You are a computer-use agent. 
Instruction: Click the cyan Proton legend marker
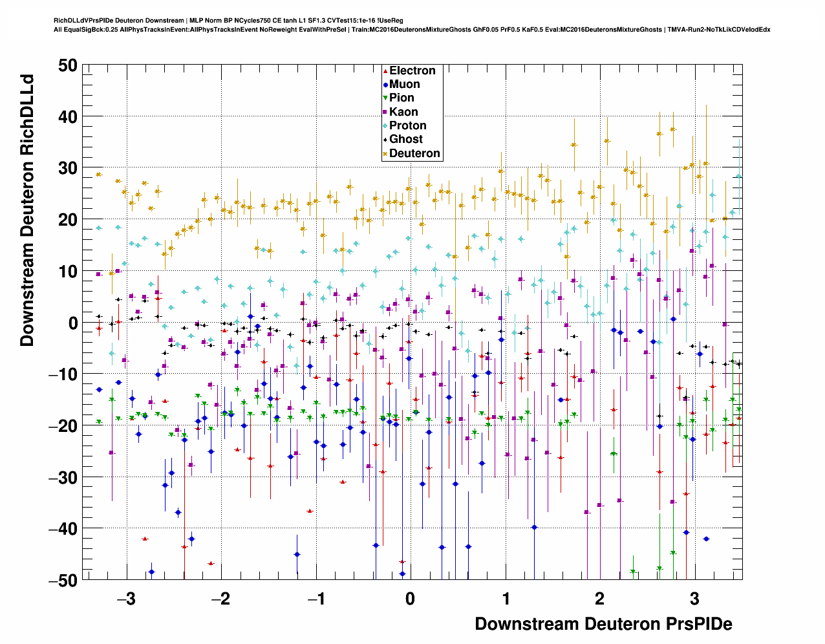385,126
